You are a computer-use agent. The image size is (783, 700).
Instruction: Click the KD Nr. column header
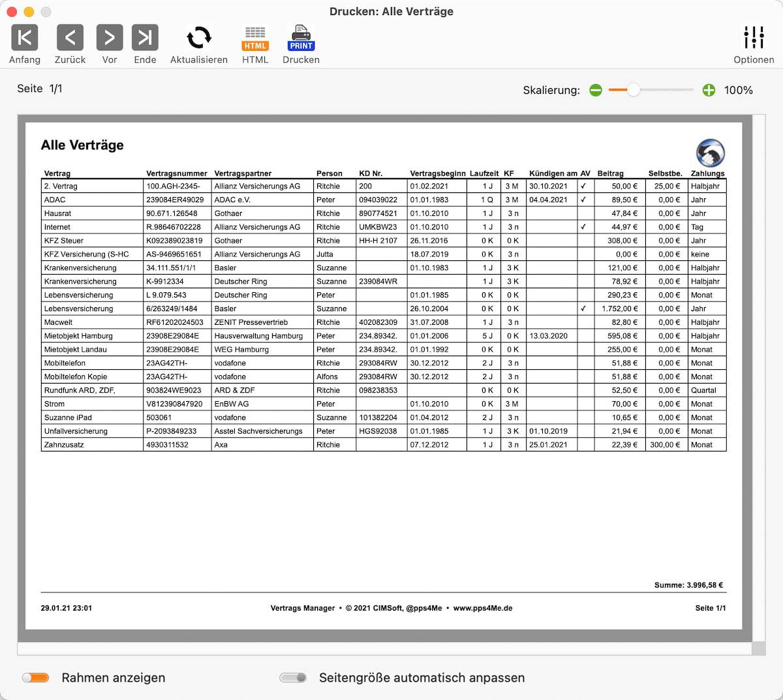point(371,174)
